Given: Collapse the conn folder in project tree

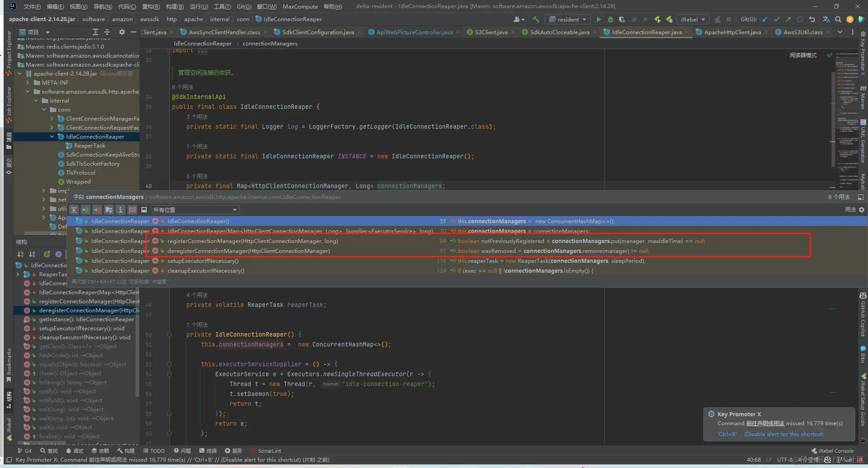Looking at the screenshot, I should click(x=44, y=110).
